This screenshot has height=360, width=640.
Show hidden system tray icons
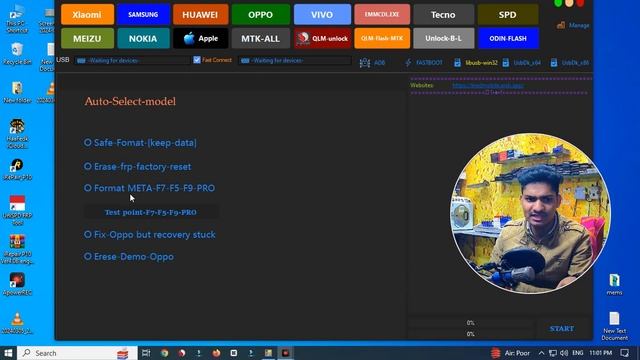[542, 353]
